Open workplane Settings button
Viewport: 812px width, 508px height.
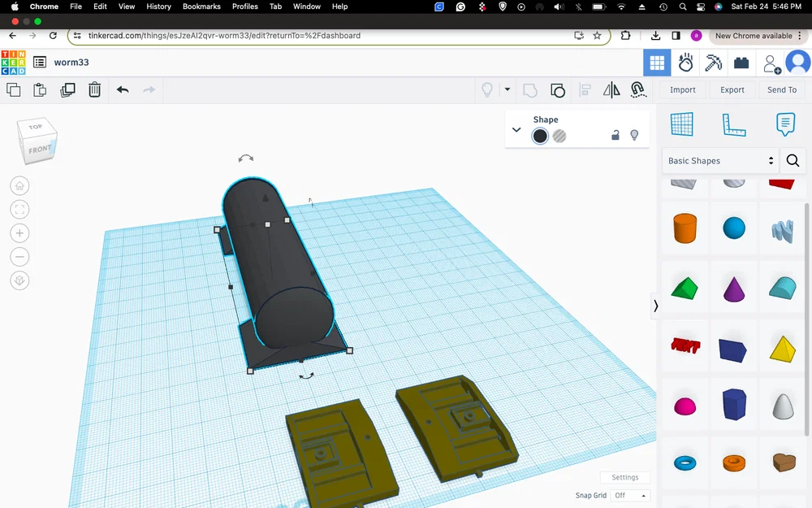[x=624, y=477]
